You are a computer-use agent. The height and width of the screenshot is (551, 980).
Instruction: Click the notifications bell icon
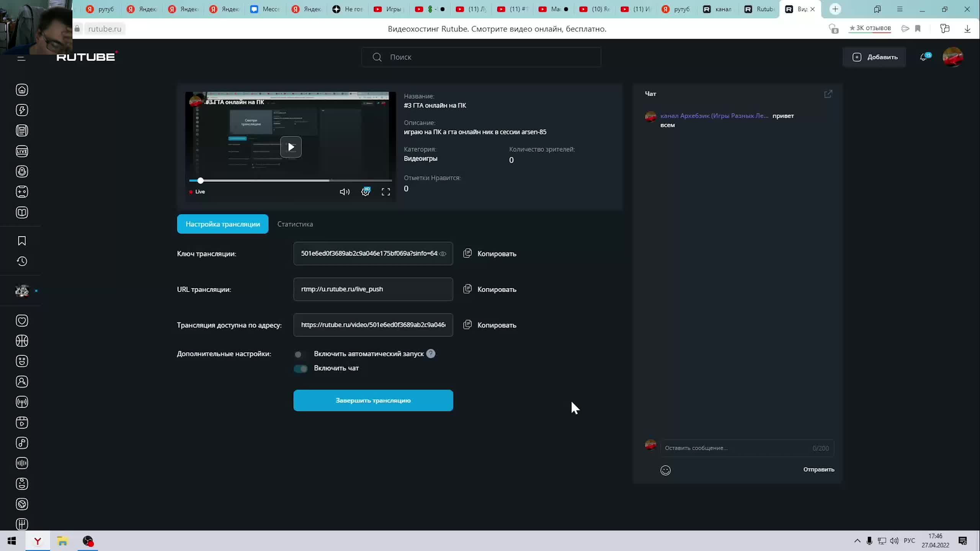pos(923,57)
